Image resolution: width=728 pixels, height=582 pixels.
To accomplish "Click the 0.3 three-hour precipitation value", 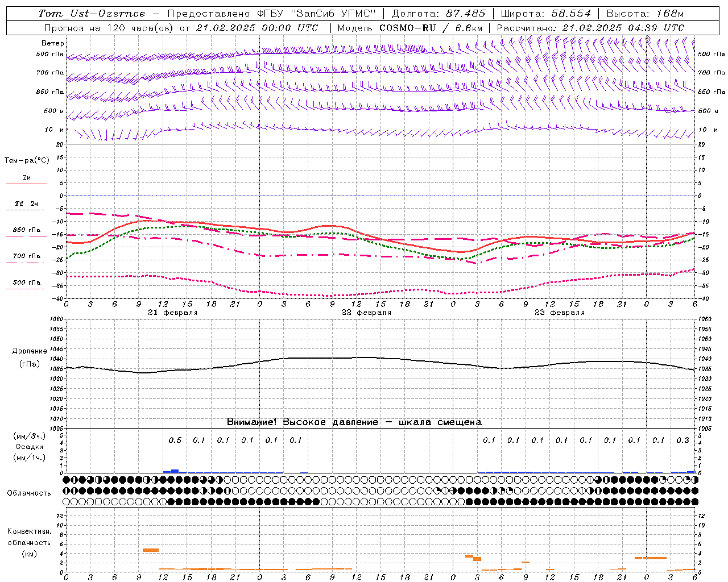I will pyautogui.click(x=682, y=440).
